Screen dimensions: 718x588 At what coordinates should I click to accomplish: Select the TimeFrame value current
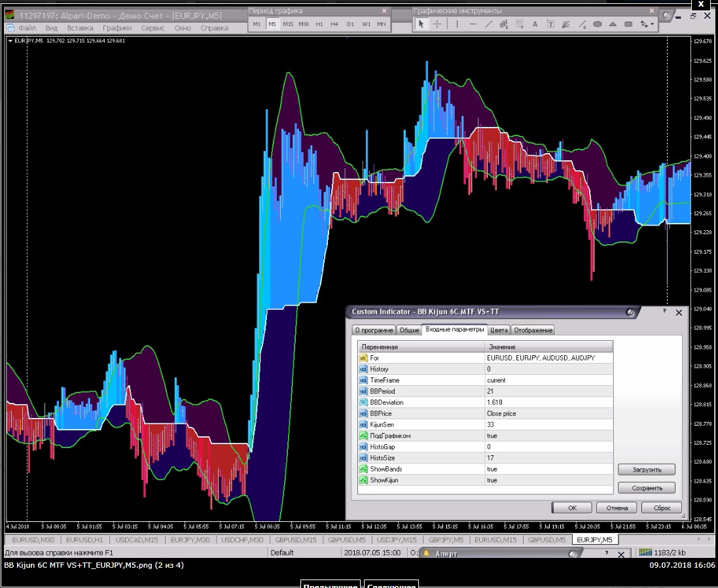[548, 380]
